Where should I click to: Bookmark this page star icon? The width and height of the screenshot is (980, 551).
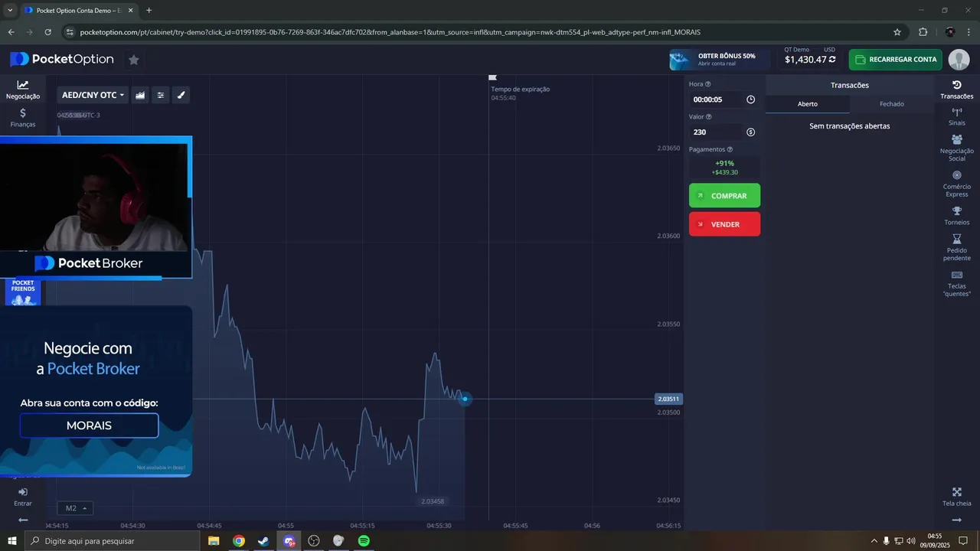point(897,32)
